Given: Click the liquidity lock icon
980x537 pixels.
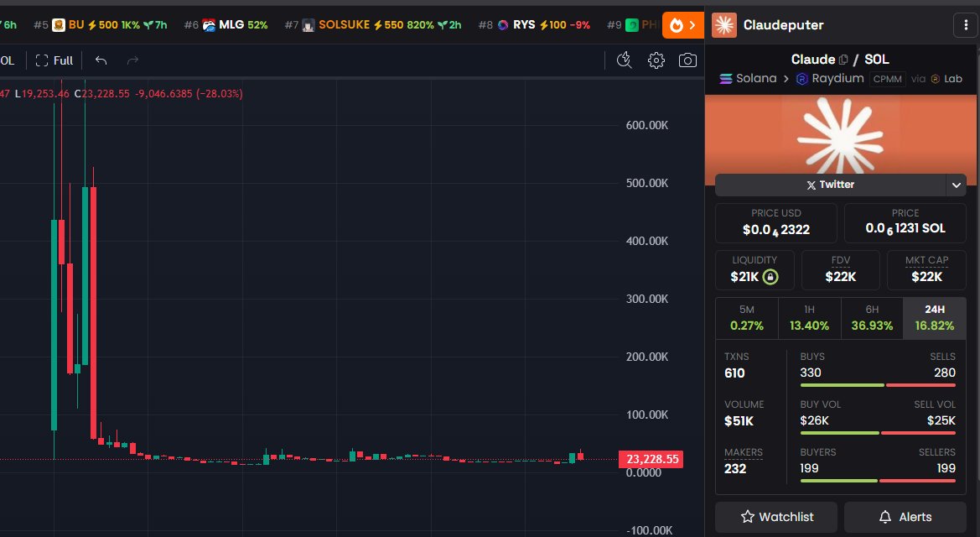Looking at the screenshot, I should click(770, 277).
